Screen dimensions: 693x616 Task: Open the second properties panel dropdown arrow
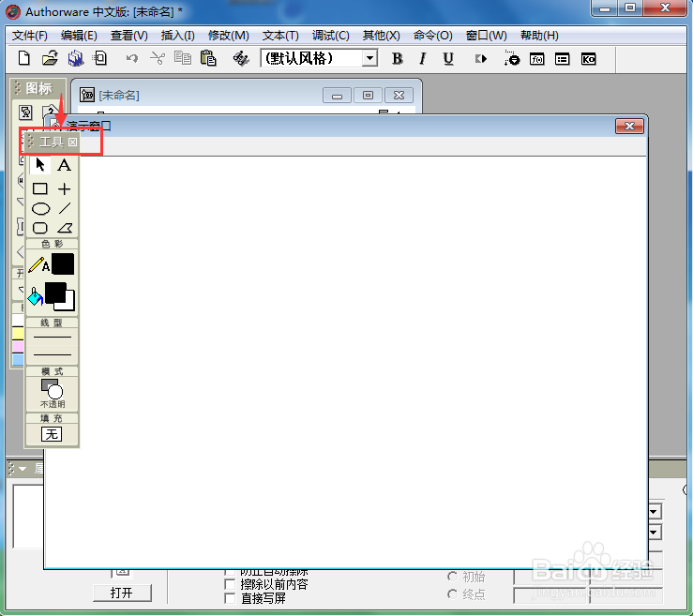click(x=655, y=532)
